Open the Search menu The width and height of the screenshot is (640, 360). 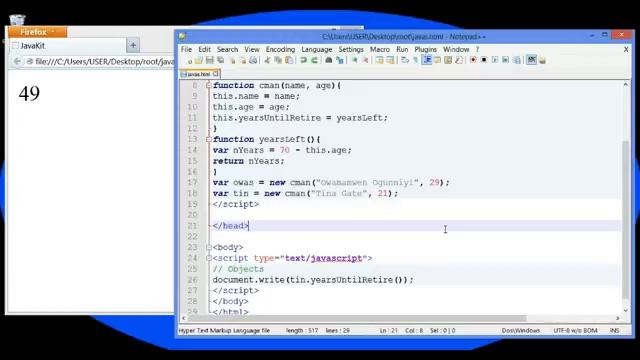227,49
